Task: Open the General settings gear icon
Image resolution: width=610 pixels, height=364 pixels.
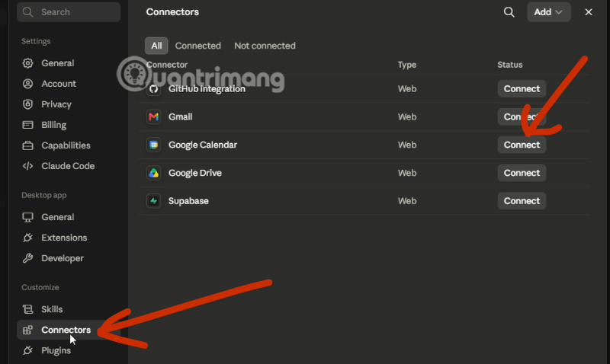Action: [x=27, y=63]
